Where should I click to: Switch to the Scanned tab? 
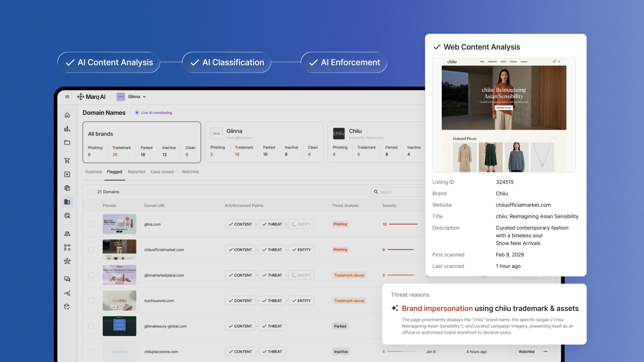(x=93, y=172)
